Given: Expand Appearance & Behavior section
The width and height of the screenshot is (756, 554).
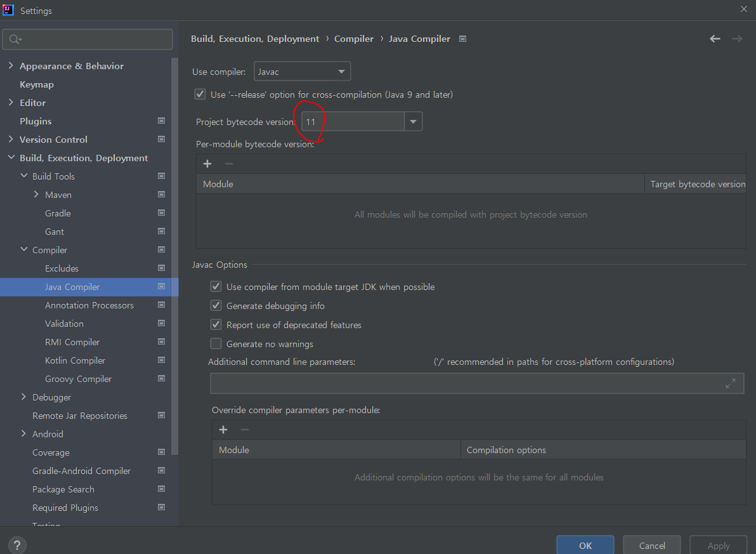Looking at the screenshot, I should tap(11, 65).
